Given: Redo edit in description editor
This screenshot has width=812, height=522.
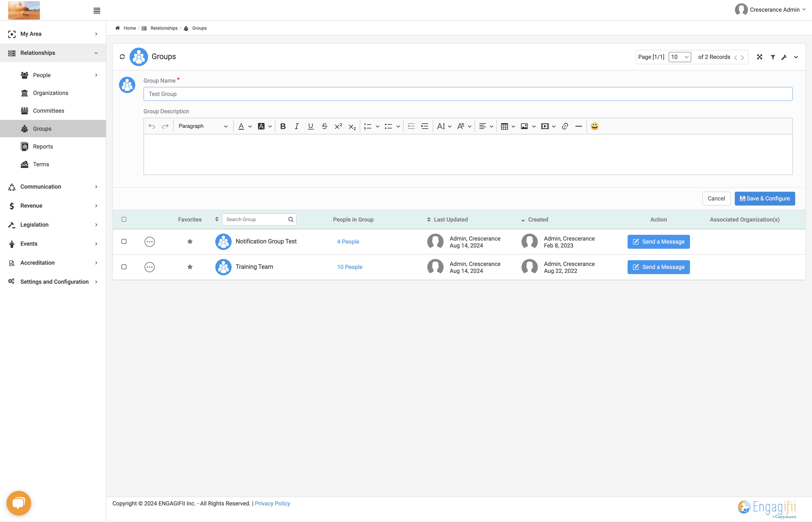Looking at the screenshot, I should tap(165, 126).
